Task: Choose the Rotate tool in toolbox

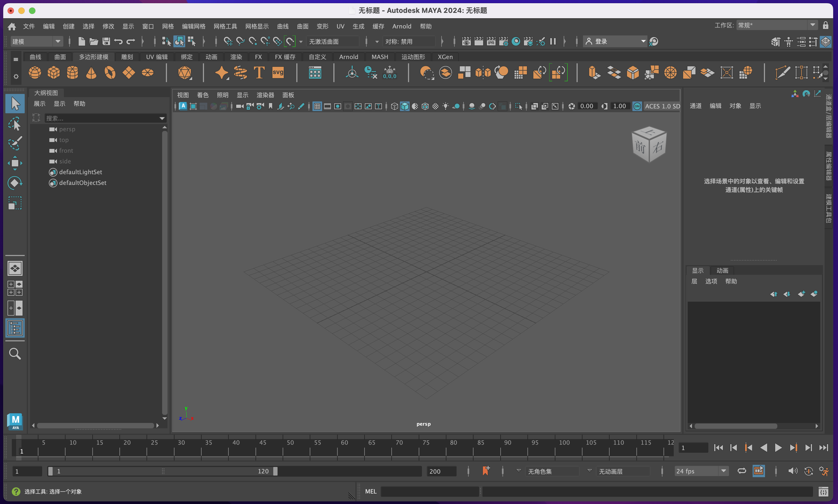Action: [14, 183]
